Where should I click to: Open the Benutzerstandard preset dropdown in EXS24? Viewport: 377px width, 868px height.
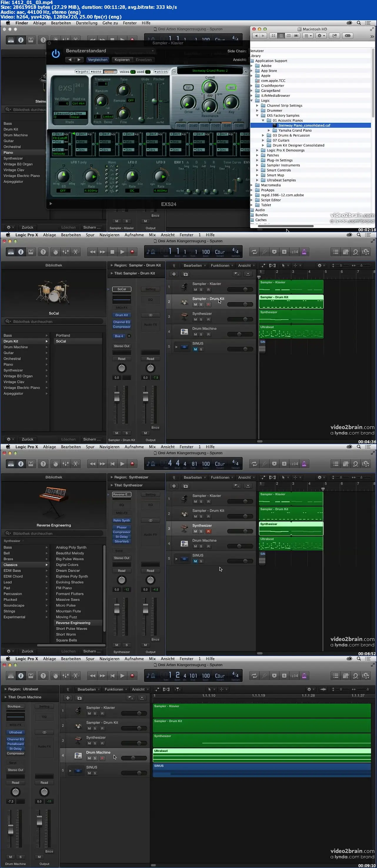pos(110,51)
